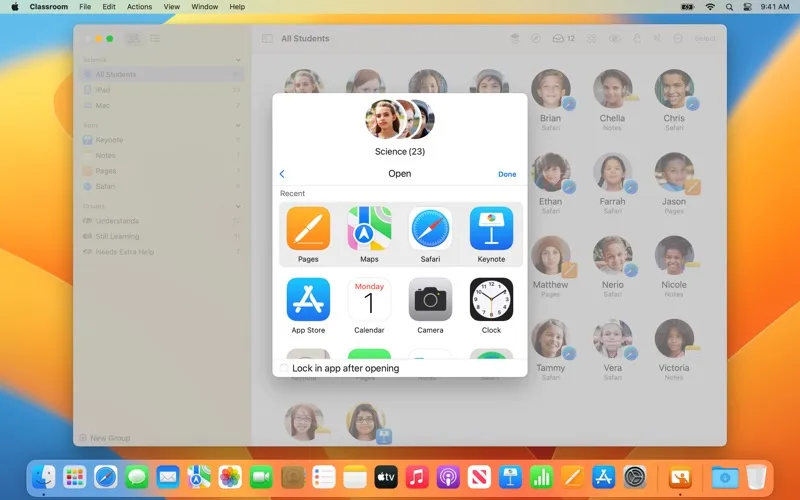Launch Music from the Dock
Viewport: 800px width, 500px height.
click(x=417, y=478)
